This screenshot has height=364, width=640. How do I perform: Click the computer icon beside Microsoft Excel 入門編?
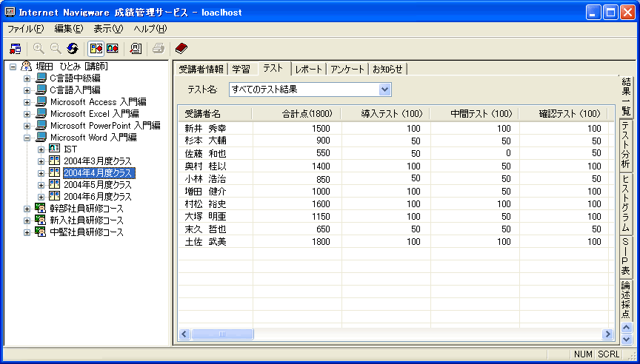[41, 114]
